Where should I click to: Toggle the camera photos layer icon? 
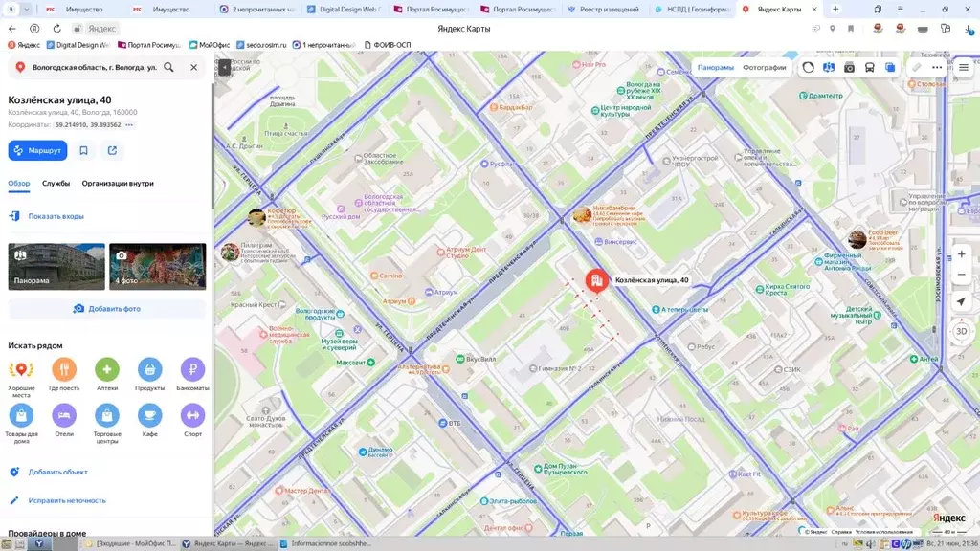(x=849, y=68)
